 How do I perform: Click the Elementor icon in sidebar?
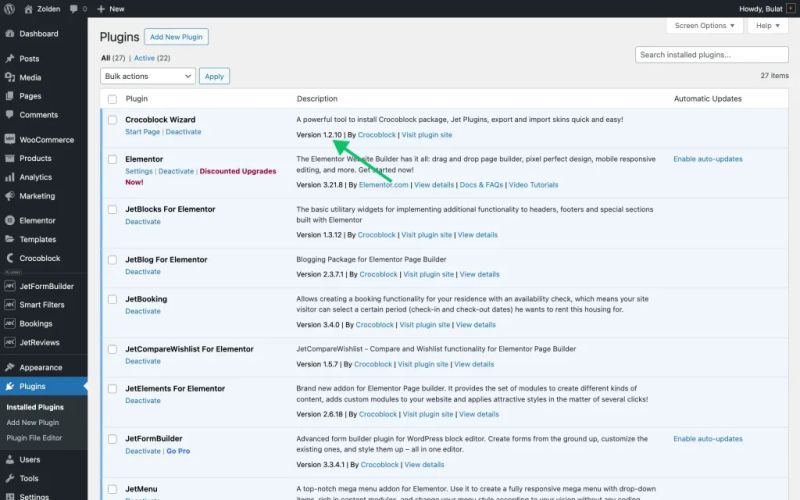[x=10, y=220]
